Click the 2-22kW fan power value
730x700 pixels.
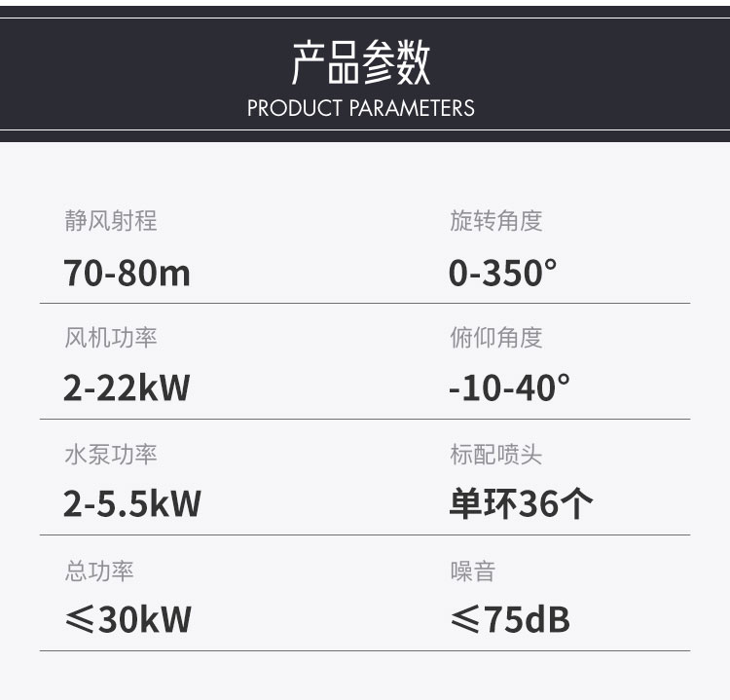(127, 388)
